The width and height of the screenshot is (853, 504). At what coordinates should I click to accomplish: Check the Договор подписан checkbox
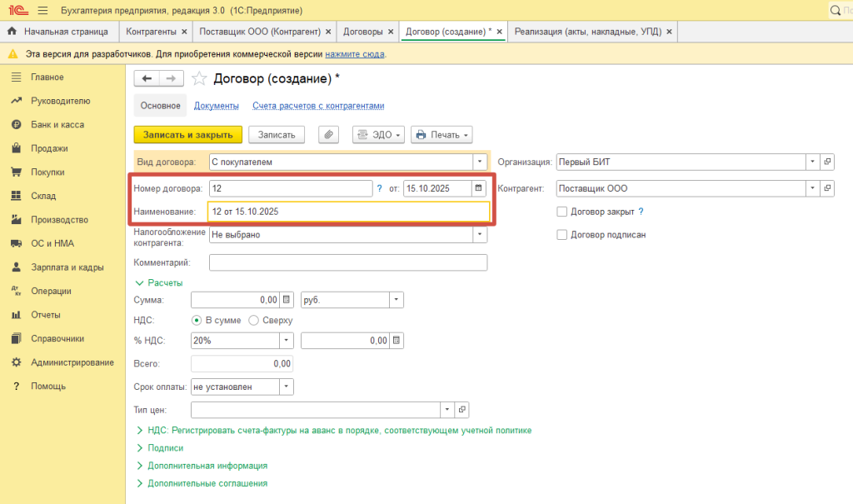562,235
